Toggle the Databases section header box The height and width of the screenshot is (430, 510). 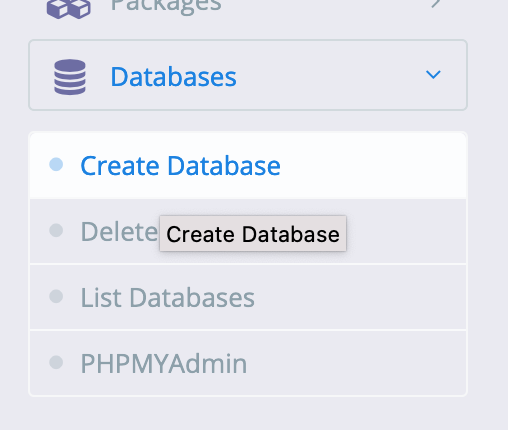click(248, 75)
